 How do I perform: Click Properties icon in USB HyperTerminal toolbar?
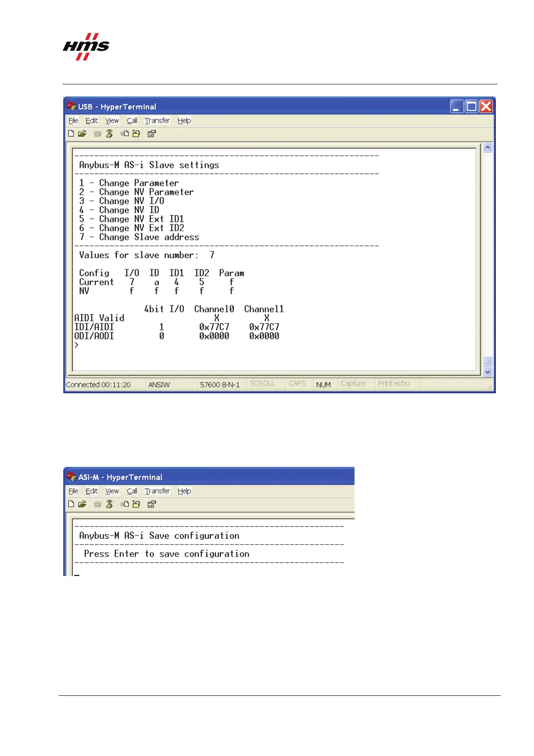click(152, 133)
